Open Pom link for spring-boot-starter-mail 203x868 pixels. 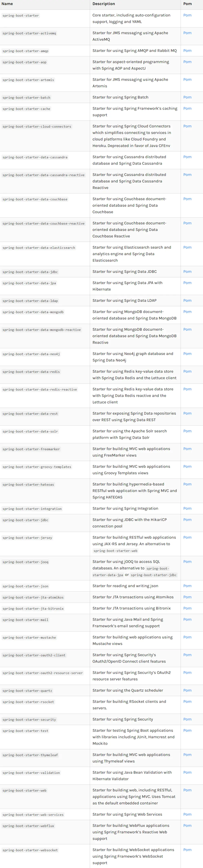187,620
